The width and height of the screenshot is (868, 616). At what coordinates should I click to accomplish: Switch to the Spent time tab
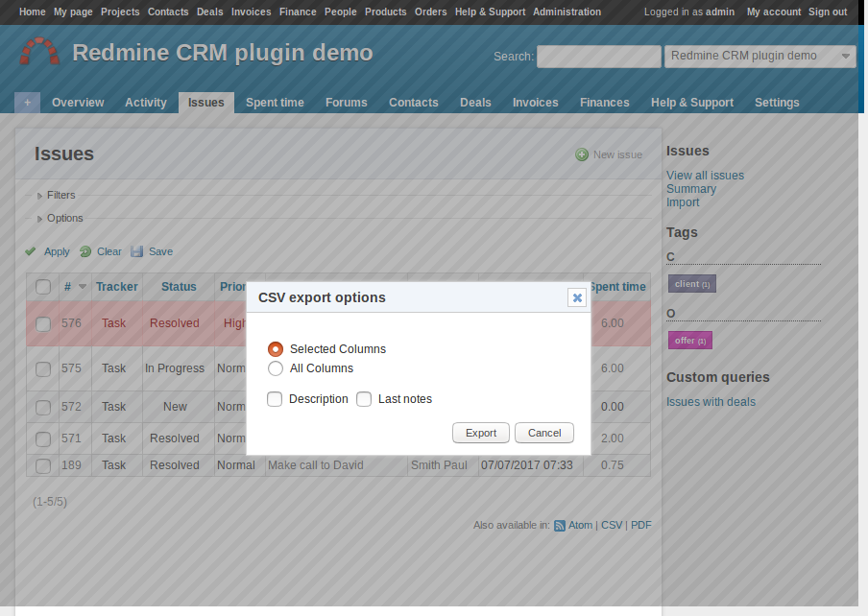[x=275, y=103]
